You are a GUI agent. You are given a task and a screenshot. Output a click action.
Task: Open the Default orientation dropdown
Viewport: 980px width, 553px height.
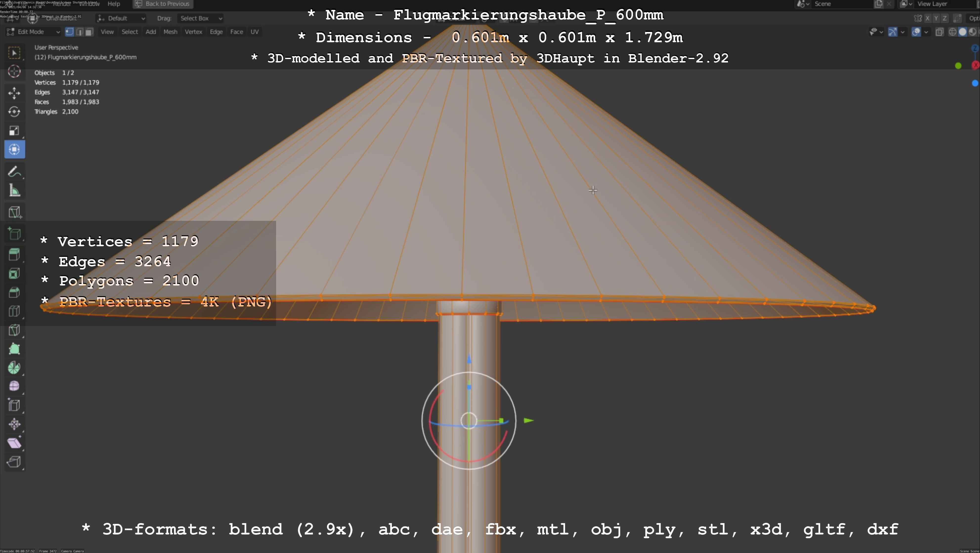click(x=121, y=18)
